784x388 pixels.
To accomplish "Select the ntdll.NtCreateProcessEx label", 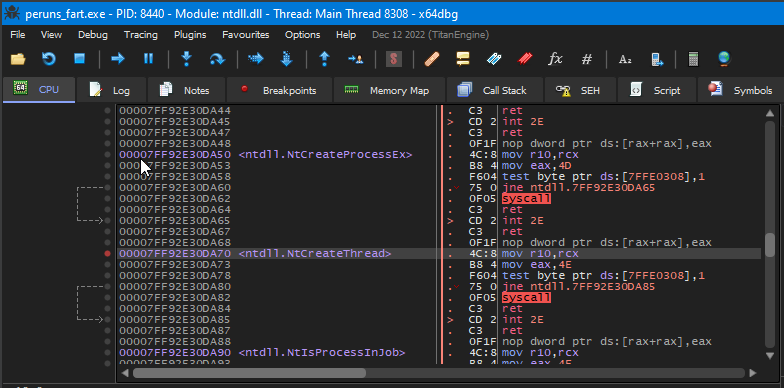I will [x=326, y=154].
